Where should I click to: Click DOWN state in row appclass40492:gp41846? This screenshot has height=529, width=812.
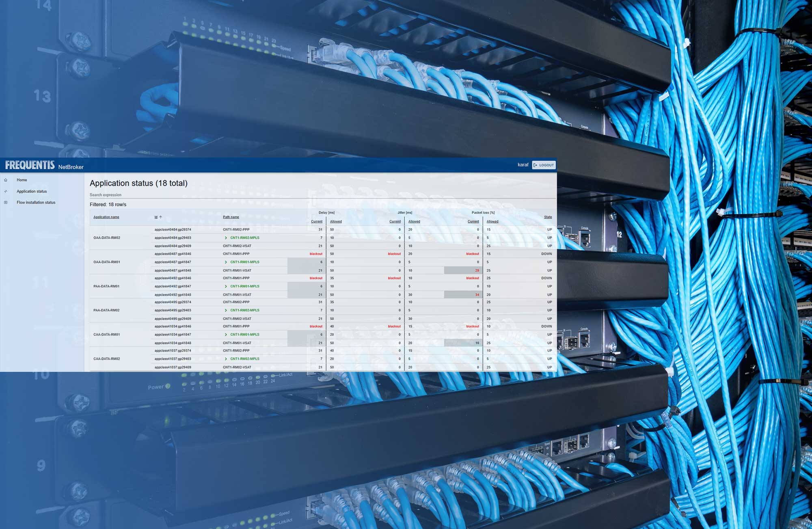[x=546, y=278]
